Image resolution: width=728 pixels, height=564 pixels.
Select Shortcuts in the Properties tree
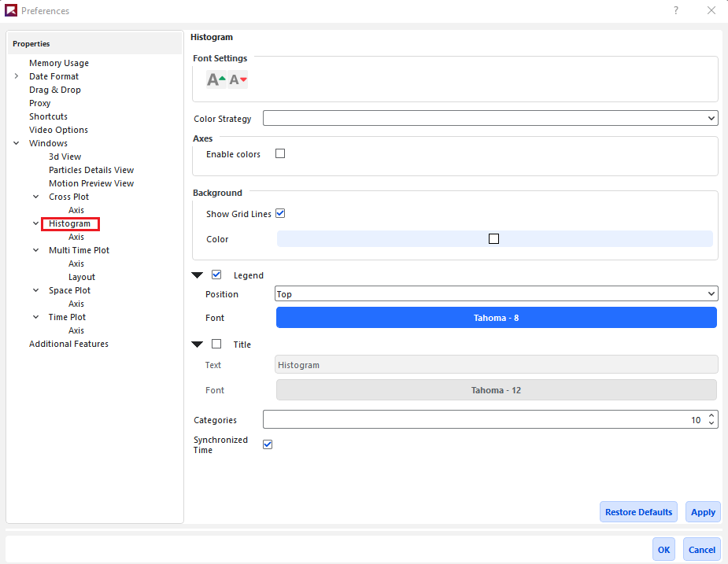pyautogui.click(x=48, y=116)
